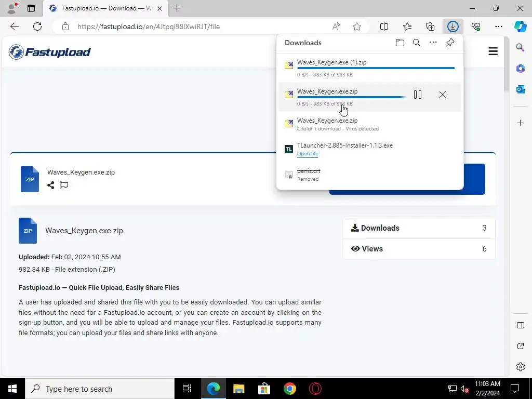Open the Windows Start menu

[12, 389]
